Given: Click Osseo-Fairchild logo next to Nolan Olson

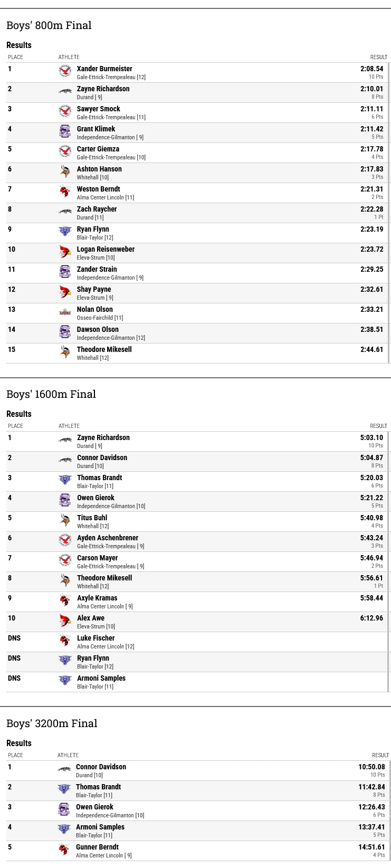Looking at the screenshot, I should 65,312.
